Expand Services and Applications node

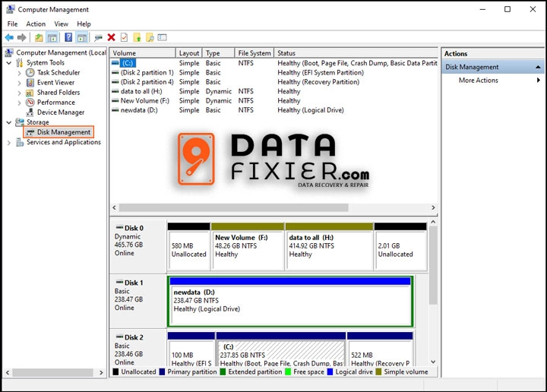tap(9, 143)
